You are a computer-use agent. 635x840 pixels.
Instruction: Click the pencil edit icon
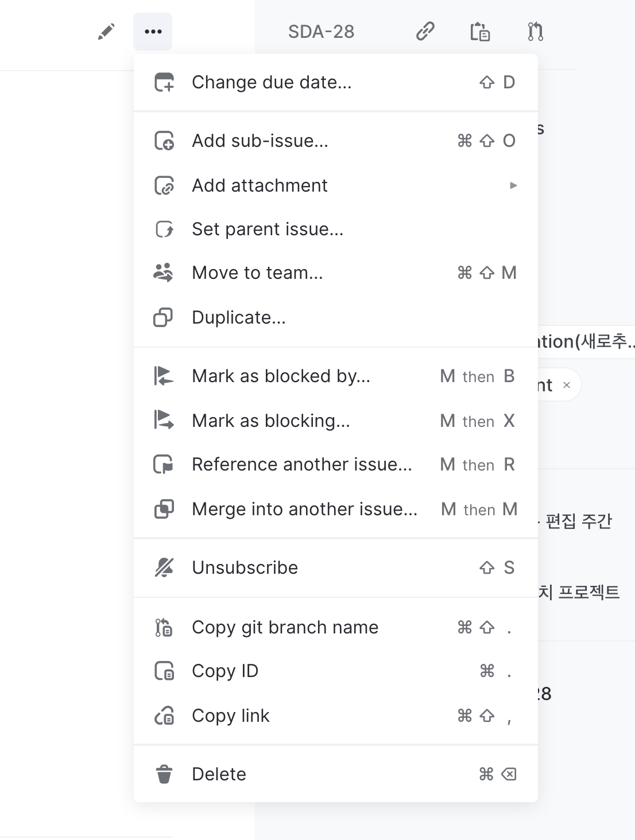point(106,32)
